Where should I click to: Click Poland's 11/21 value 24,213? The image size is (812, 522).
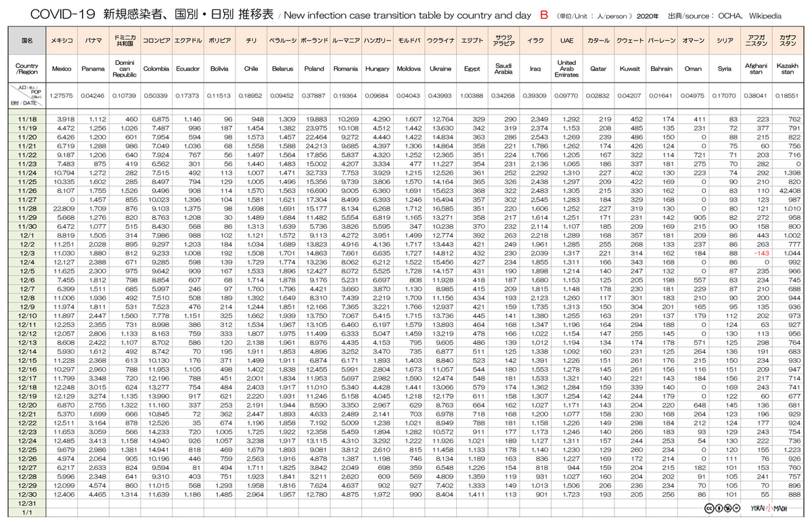[x=317, y=146]
